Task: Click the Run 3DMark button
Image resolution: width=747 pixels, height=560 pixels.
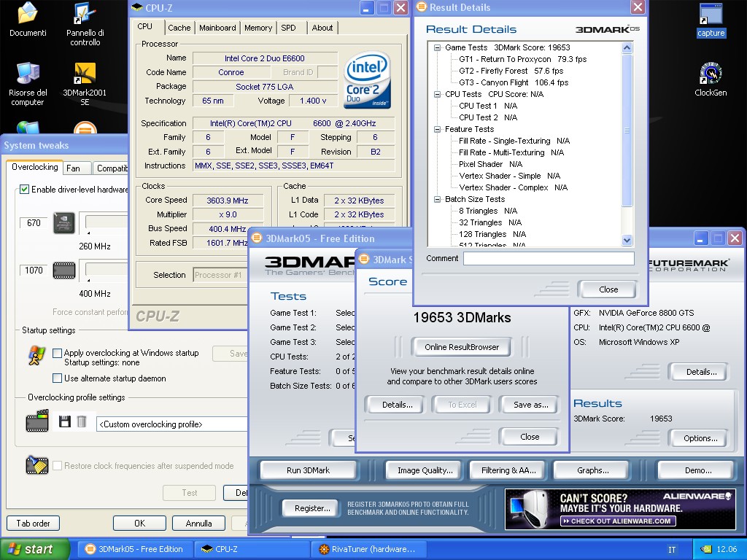Action: coord(309,470)
